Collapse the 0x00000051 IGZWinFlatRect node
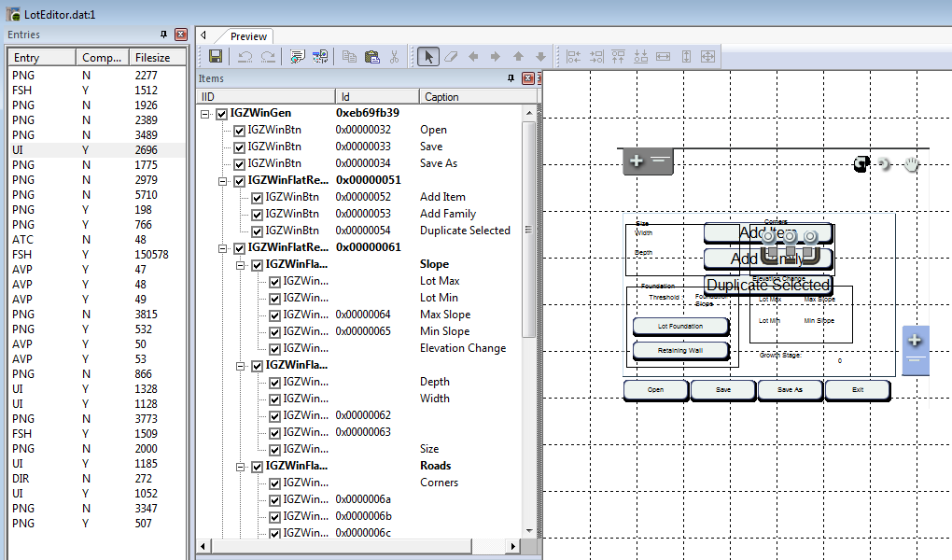 pyautogui.click(x=223, y=181)
